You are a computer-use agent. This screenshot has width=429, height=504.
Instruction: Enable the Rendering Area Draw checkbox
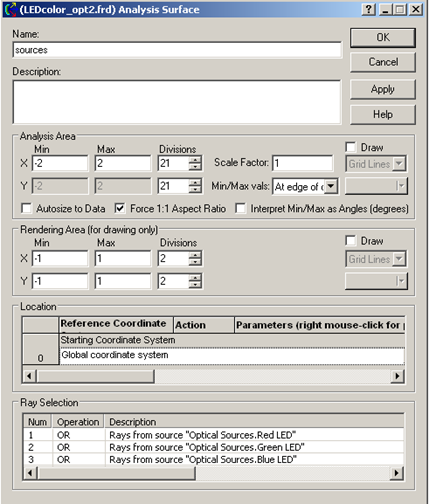click(x=350, y=241)
